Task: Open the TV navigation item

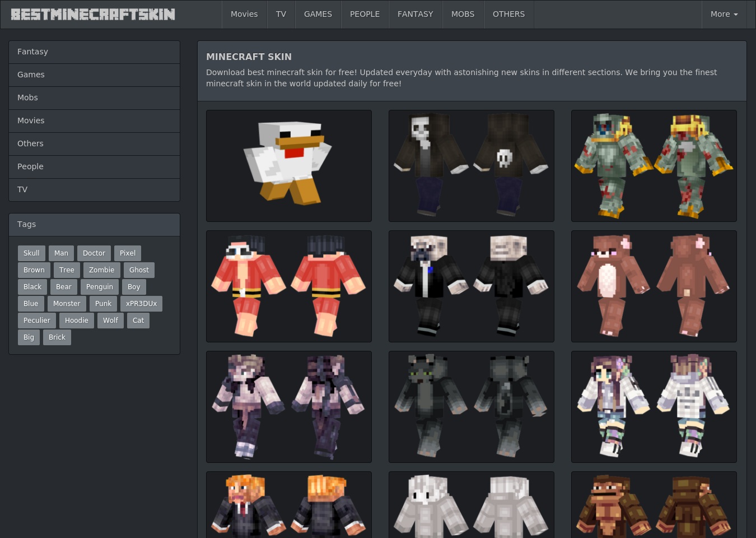Action: click(281, 14)
